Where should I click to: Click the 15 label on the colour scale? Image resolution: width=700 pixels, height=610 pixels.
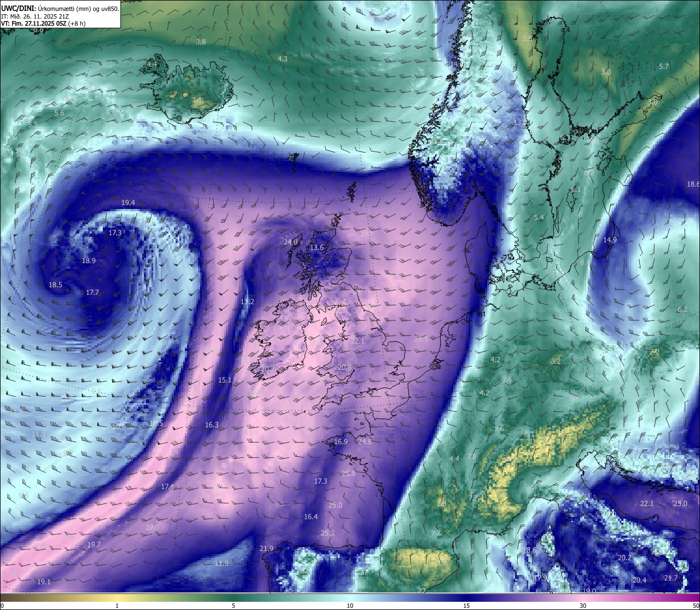pos(466,606)
